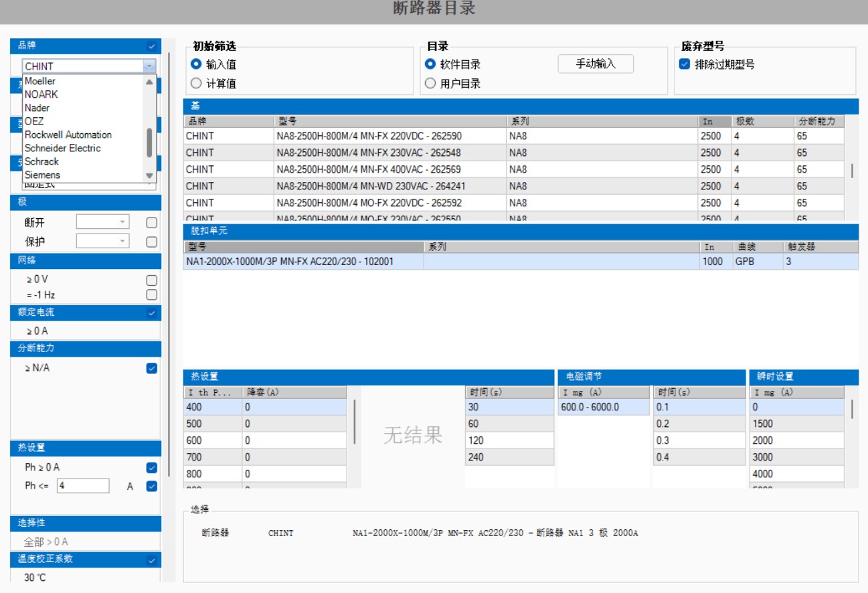
Task: Sort by 系列 column header in 基 table
Action: click(x=602, y=122)
